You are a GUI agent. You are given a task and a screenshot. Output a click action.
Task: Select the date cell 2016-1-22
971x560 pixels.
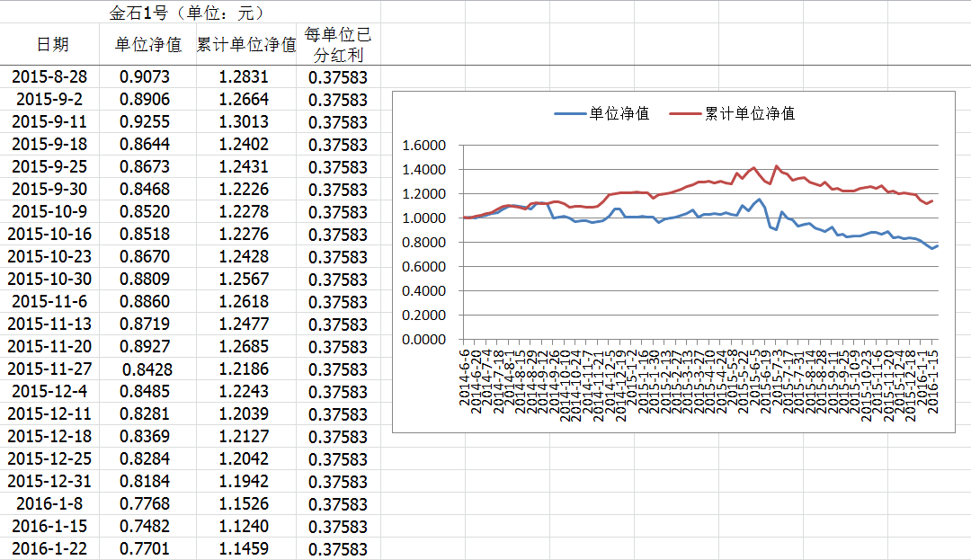coord(51,548)
